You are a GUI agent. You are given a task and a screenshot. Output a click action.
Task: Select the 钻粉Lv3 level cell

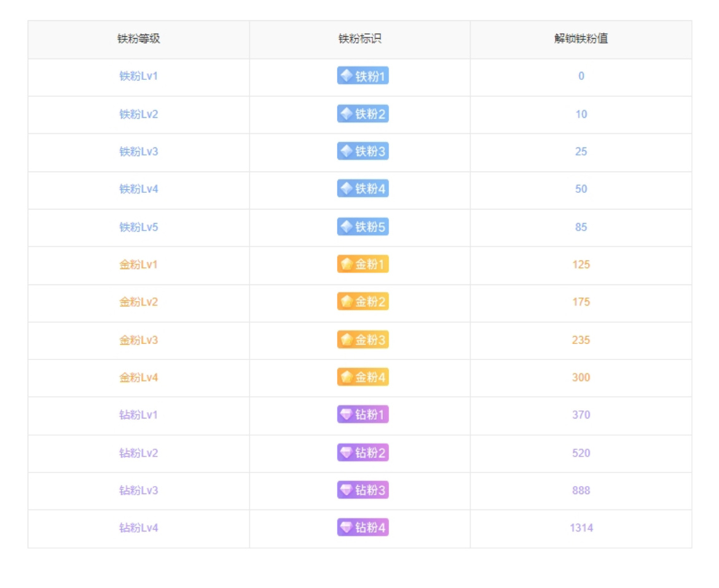[138, 490]
